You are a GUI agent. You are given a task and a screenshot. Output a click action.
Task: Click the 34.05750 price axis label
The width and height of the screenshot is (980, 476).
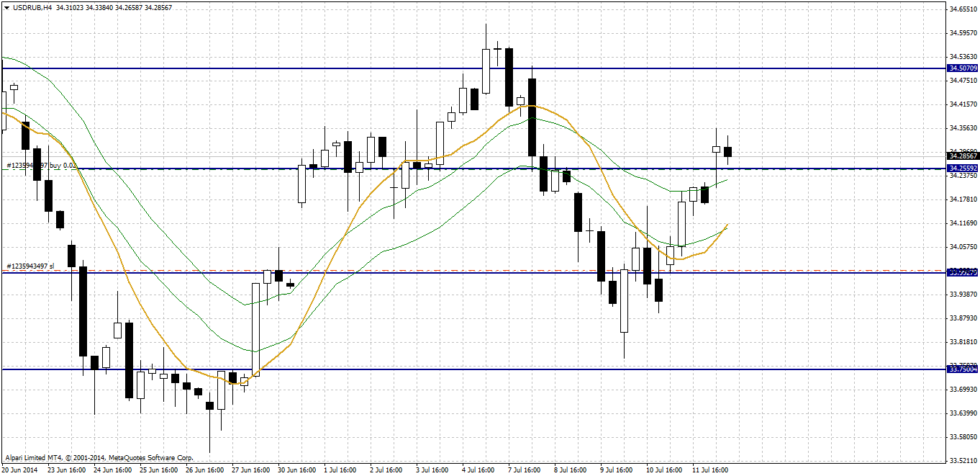click(963, 247)
